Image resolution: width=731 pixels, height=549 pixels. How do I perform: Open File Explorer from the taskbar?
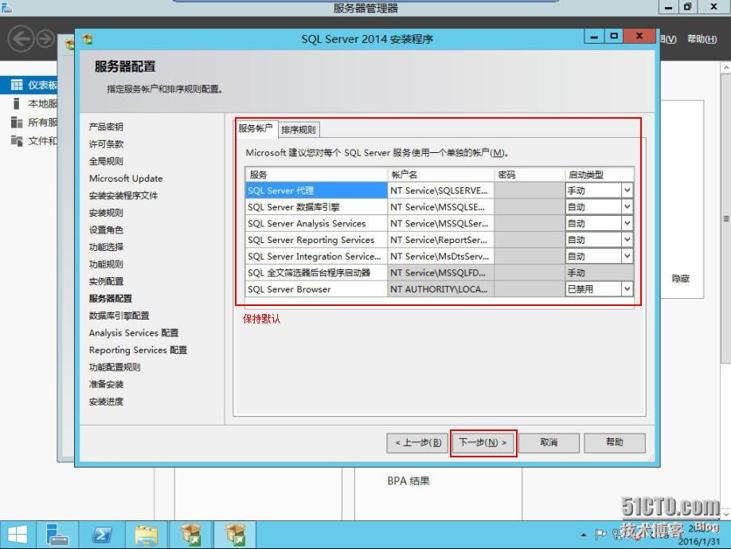click(x=146, y=535)
